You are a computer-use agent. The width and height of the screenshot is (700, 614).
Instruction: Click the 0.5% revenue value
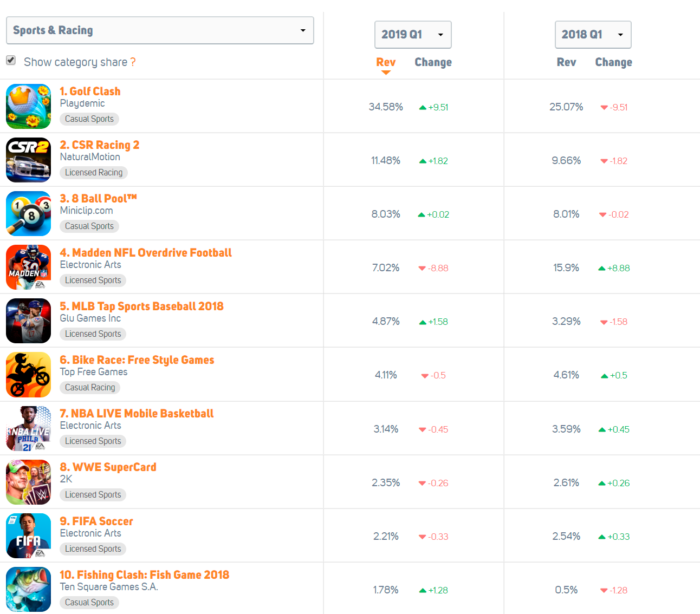pyautogui.click(x=566, y=590)
